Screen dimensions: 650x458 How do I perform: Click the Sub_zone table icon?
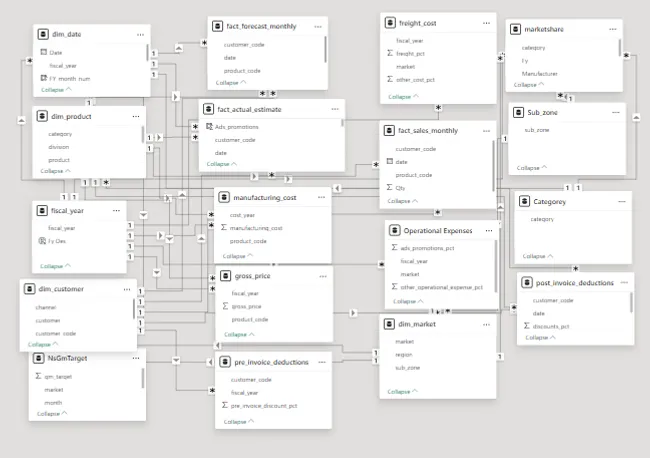tap(518, 112)
